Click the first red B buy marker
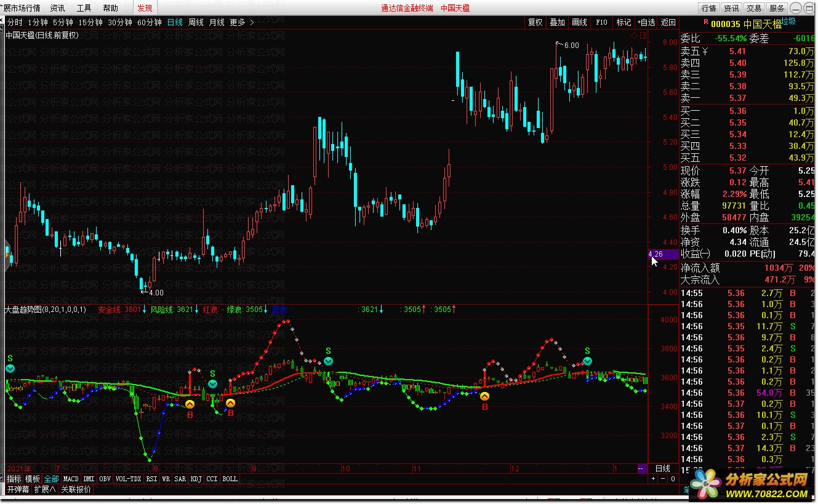This screenshot has height=504, width=818. [190, 414]
